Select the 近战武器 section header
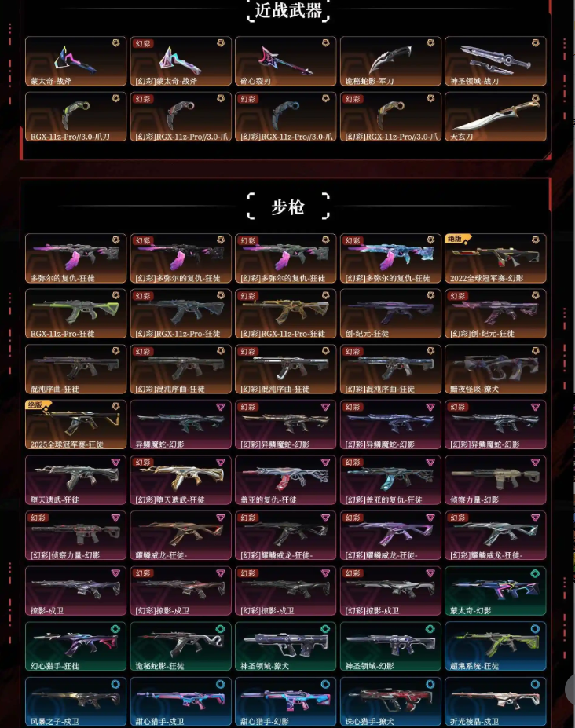This screenshot has width=575, height=728. point(288,10)
